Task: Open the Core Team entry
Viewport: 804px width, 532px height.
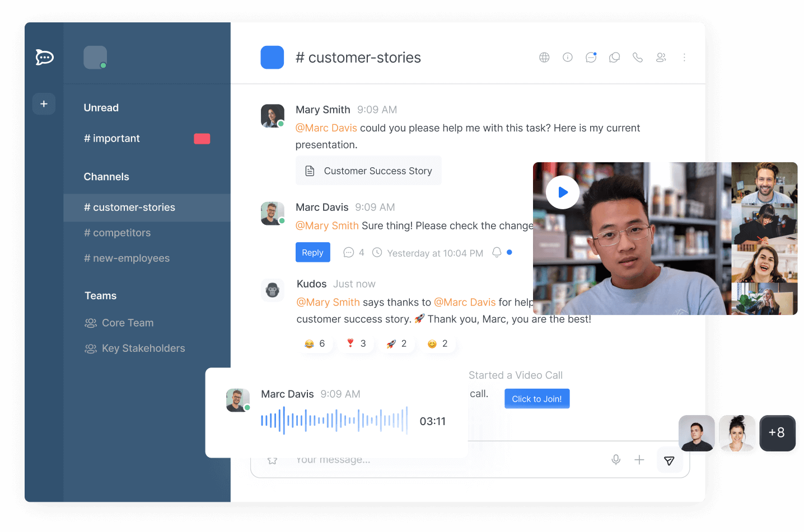Action: (x=127, y=323)
